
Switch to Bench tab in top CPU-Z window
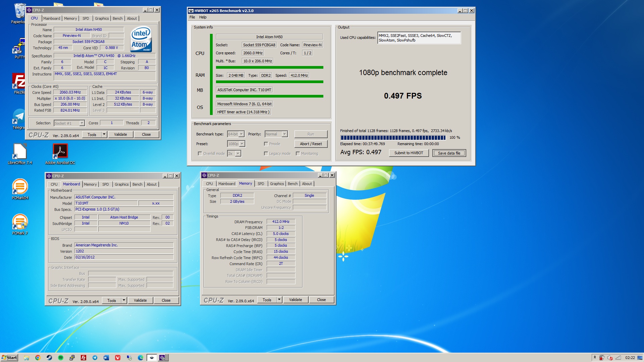(117, 18)
